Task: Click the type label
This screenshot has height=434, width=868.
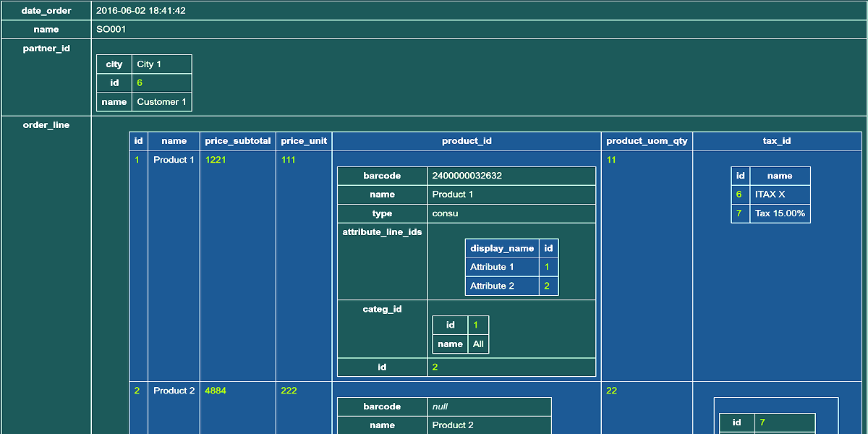Action: click(x=382, y=213)
